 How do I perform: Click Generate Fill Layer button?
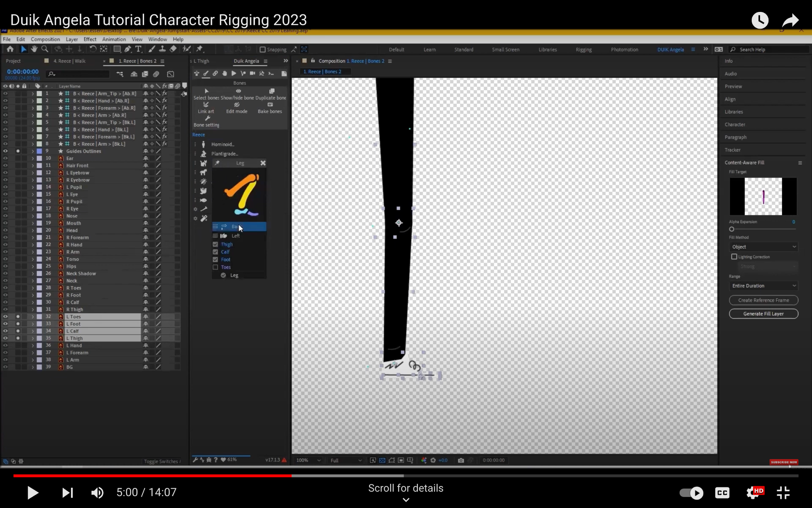click(763, 314)
